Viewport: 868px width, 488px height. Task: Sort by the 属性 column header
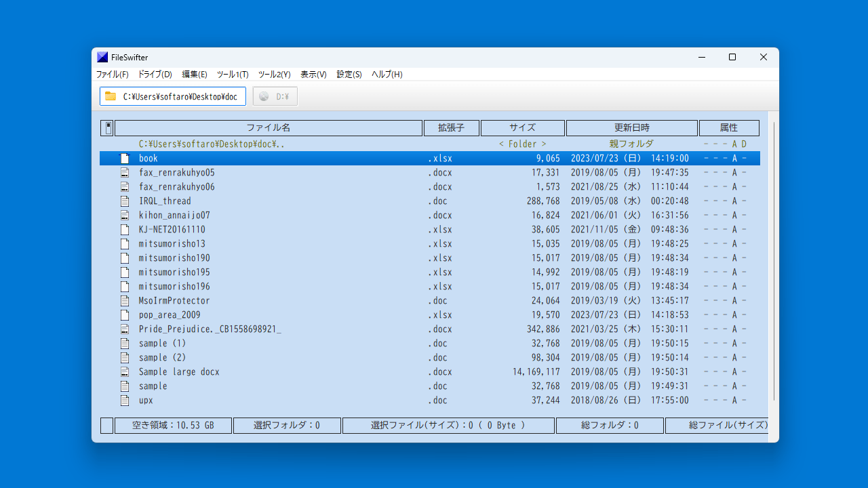coord(729,127)
